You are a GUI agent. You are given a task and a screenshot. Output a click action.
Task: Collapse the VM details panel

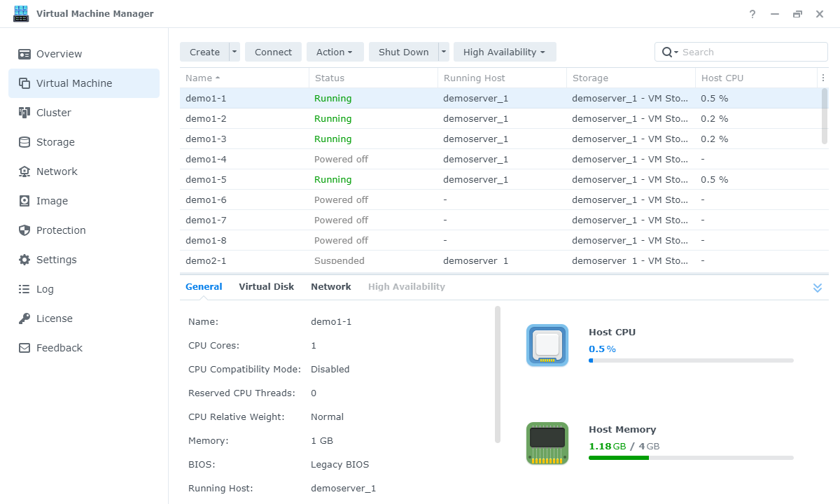pos(817,288)
